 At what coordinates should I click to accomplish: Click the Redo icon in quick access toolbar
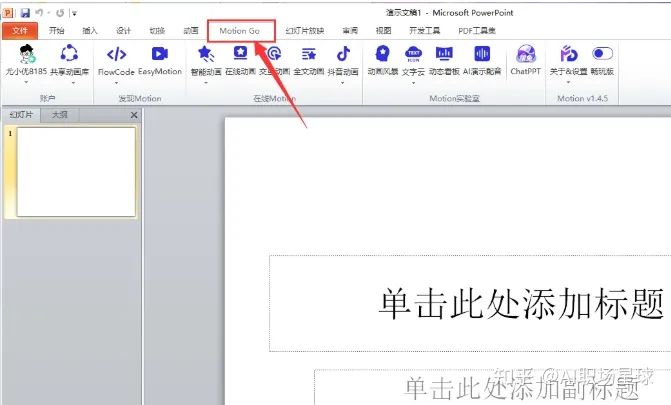(x=60, y=13)
